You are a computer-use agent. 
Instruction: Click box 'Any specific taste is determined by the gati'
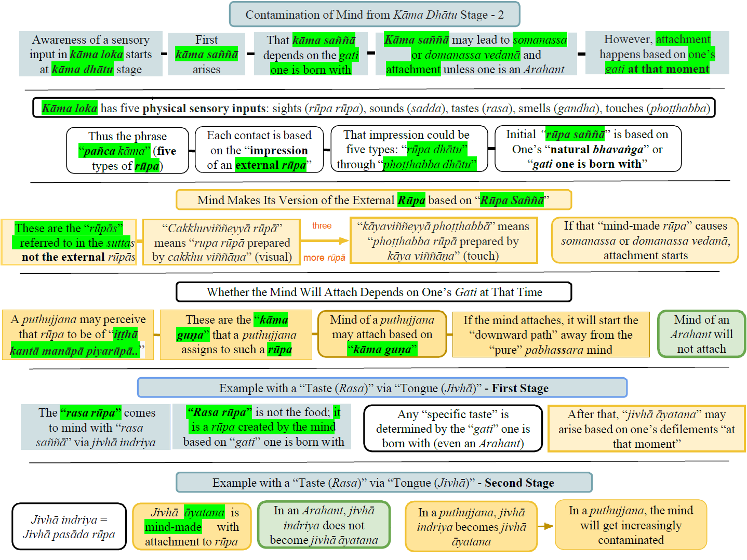tap(453, 429)
